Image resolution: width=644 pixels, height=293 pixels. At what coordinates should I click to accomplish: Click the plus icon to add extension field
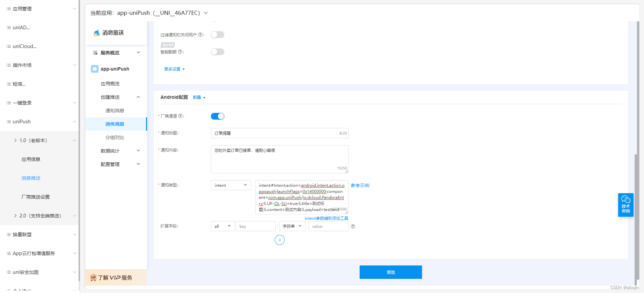[x=280, y=240]
